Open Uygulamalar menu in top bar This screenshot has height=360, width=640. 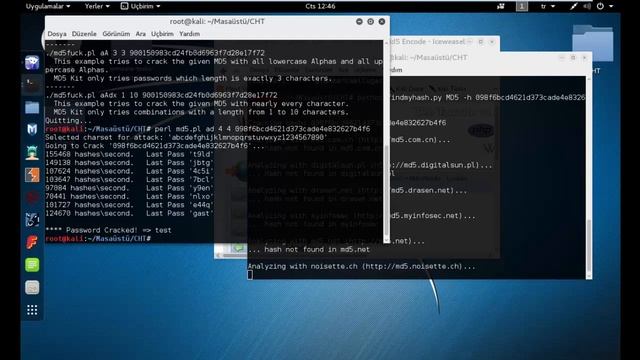(48, 6)
